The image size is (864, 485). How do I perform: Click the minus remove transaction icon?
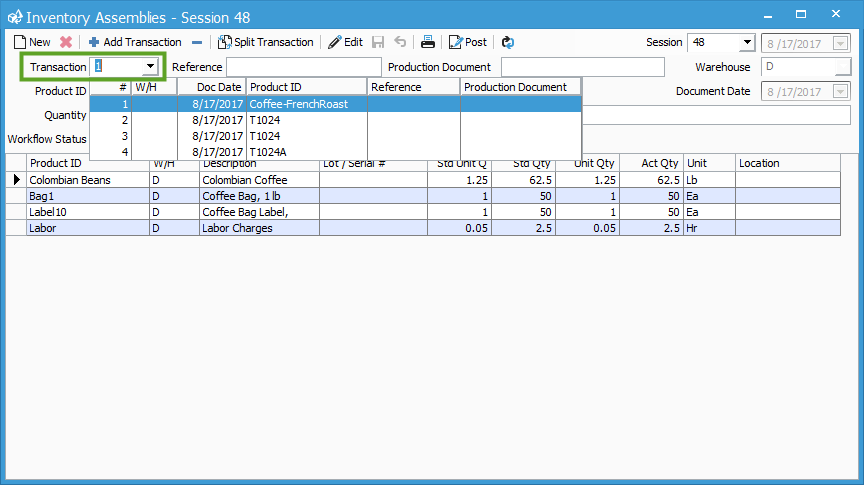point(197,42)
